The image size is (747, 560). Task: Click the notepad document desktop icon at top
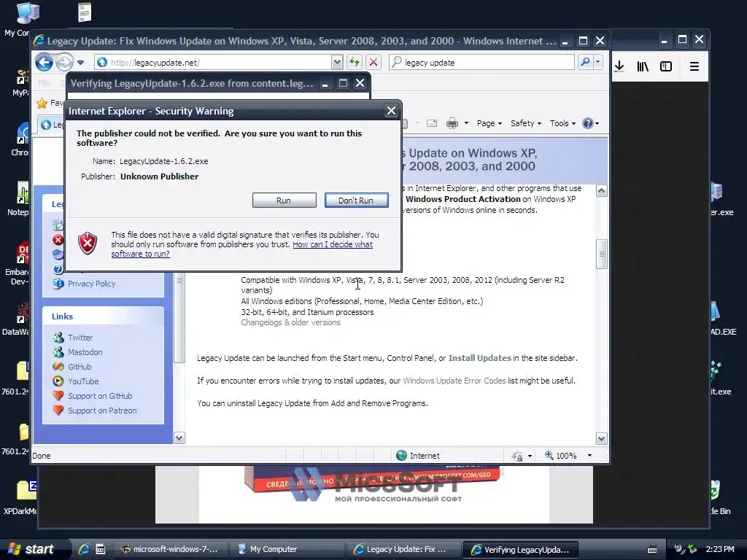pos(85,12)
